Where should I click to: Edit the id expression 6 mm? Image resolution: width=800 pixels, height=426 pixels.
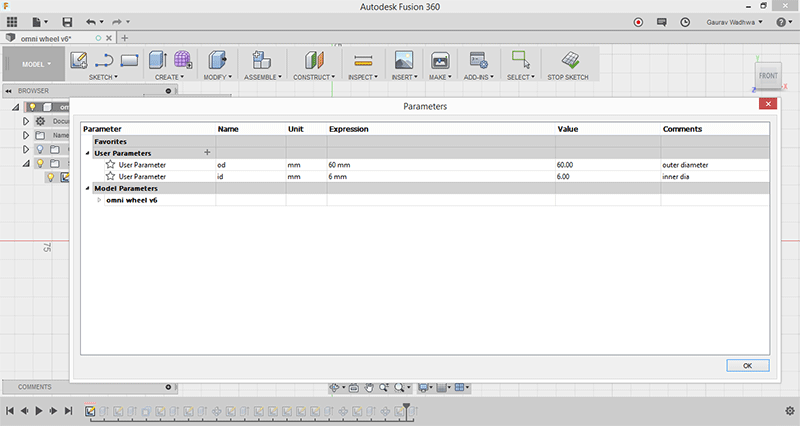coord(441,177)
